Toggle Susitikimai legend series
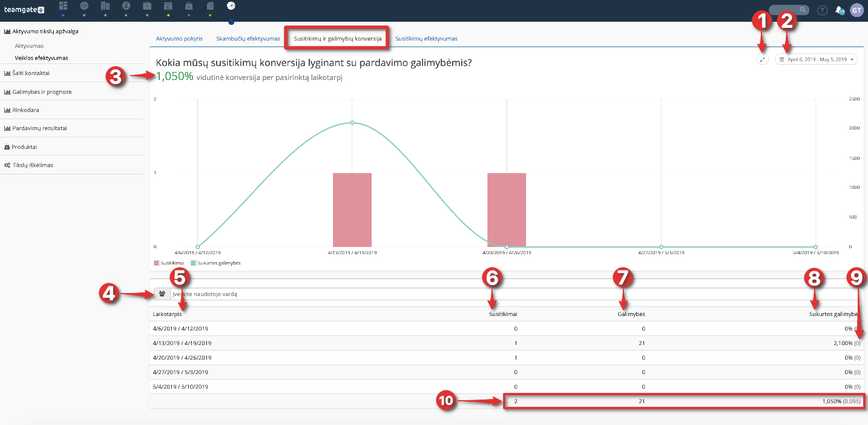The width and height of the screenshot is (868, 425). pyautogui.click(x=170, y=263)
